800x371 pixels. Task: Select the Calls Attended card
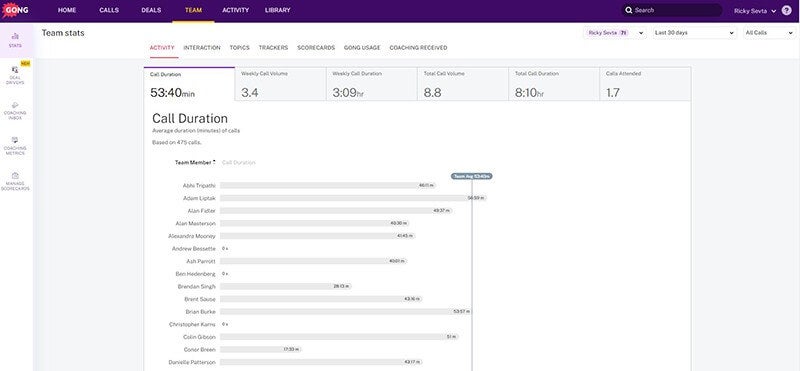[x=645, y=84]
